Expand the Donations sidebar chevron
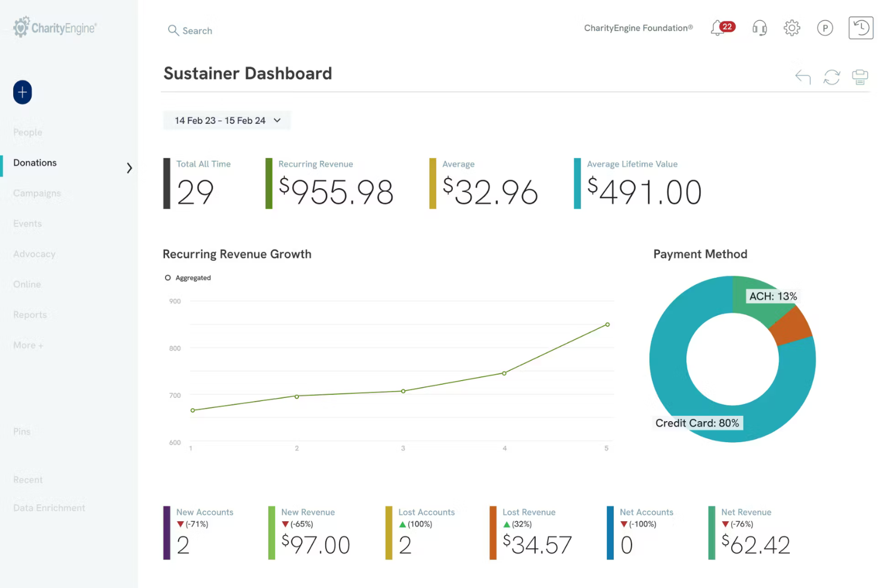The width and height of the screenshot is (882, 588). pos(129,168)
